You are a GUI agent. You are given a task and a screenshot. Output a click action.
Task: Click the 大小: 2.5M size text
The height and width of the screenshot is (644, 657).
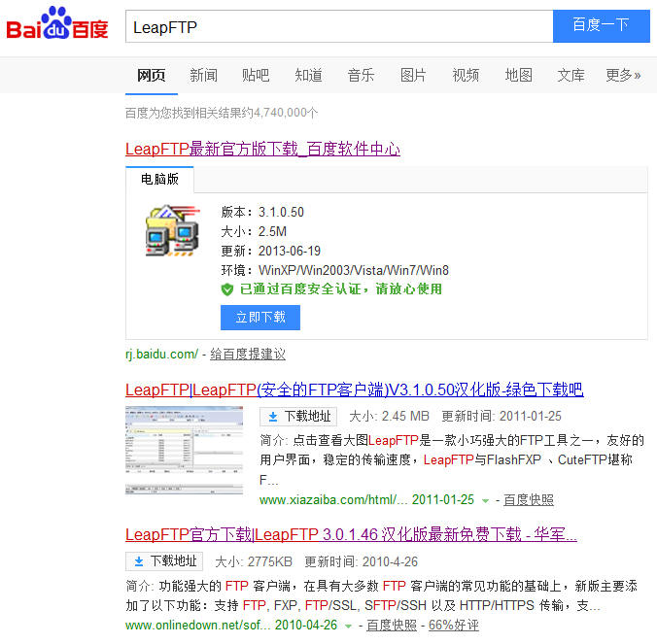point(254,231)
